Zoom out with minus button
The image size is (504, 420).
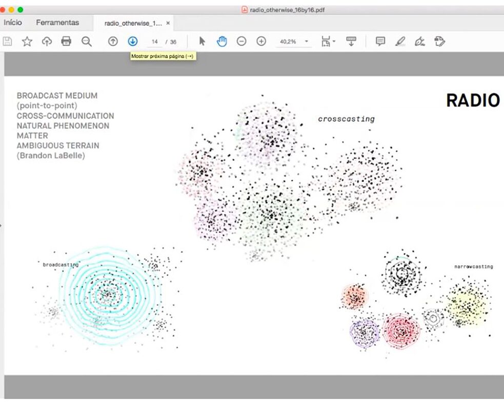tap(241, 42)
